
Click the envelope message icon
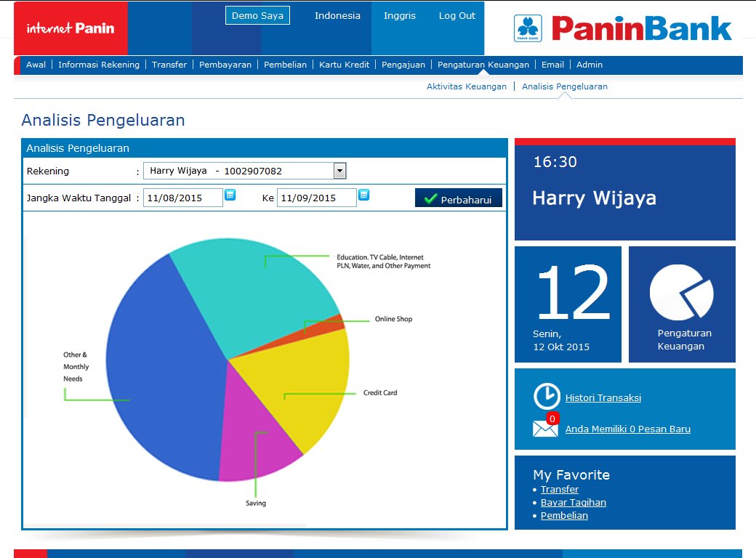[x=544, y=429]
